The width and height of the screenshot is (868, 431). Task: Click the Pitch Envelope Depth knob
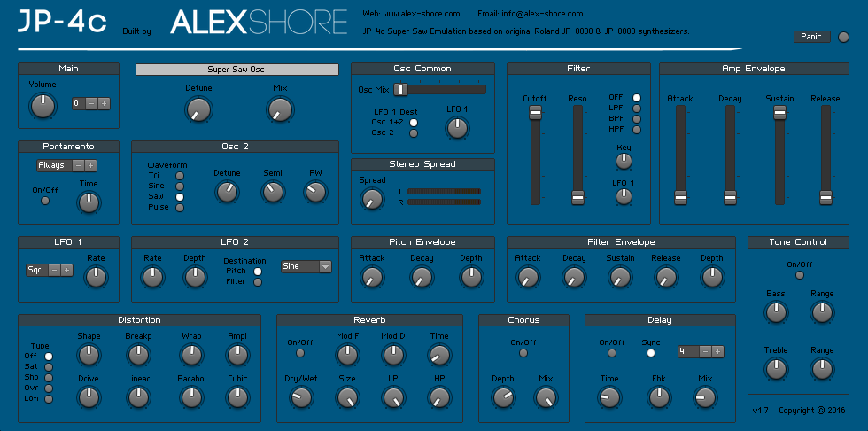[x=472, y=277]
